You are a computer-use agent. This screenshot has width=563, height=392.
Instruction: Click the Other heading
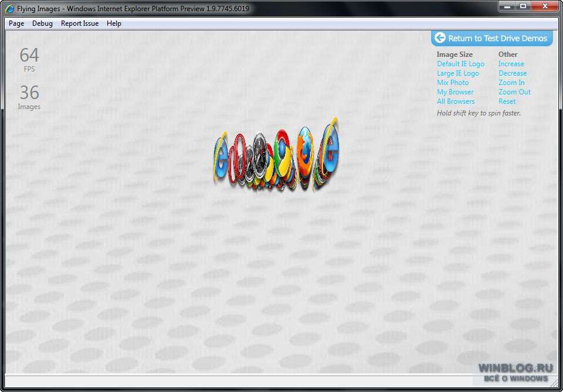coord(508,54)
